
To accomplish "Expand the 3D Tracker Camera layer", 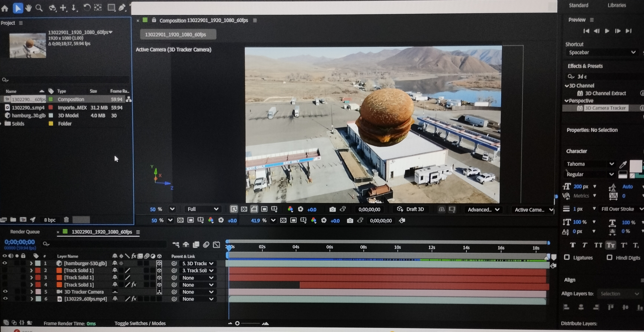I will point(32,292).
